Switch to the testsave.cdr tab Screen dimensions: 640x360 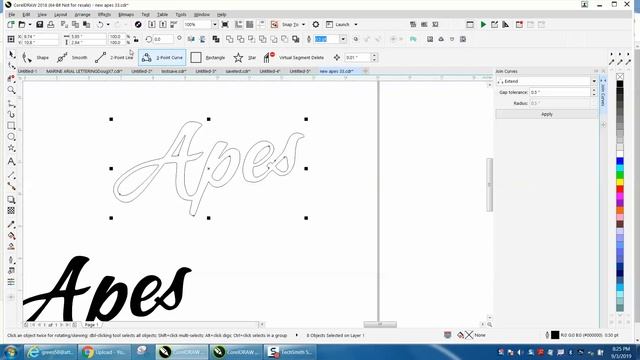[173, 71]
